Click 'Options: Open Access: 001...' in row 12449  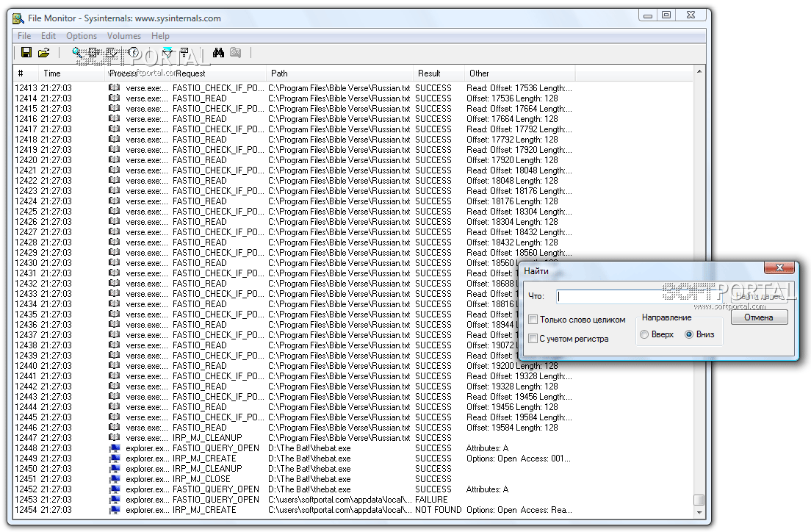(518, 459)
